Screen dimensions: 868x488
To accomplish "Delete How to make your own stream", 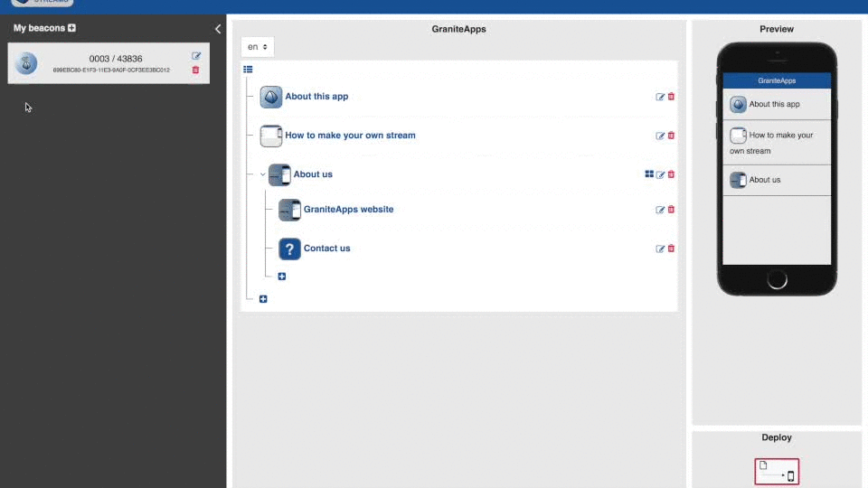I will point(671,135).
